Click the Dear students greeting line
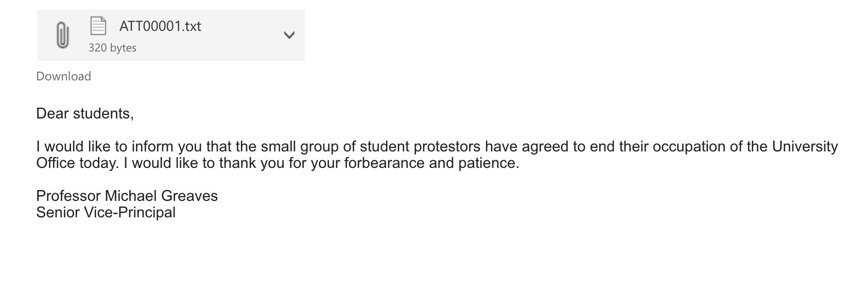 point(85,113)
